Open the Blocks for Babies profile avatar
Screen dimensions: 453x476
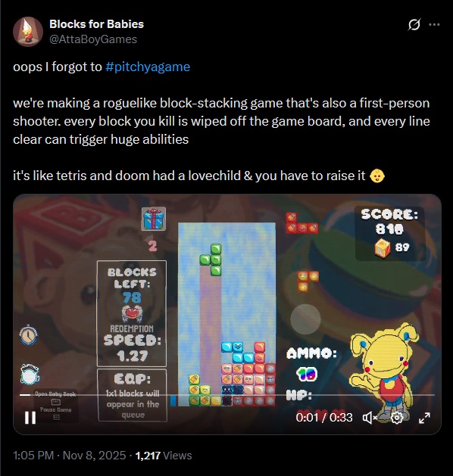click(x=28, y=32)
